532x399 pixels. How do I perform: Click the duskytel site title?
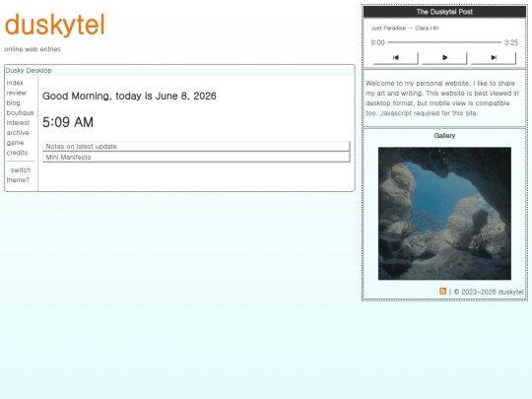(x=54, y=25)
